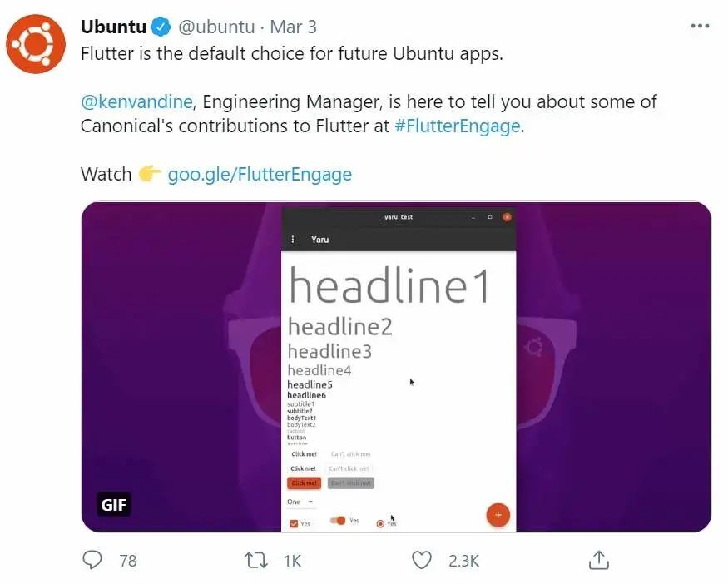Click the GIF badge on the media
The image size is (728, 584).
pyautogui.click(x=113, y=505)
